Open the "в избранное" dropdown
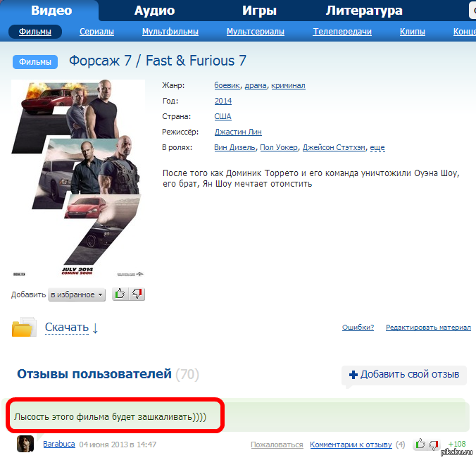 (x=77, y=295)
